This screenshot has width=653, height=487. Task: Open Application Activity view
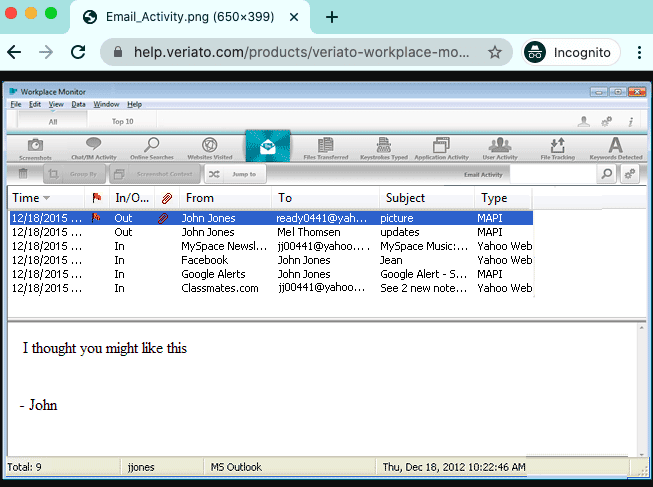[x=441, y=149]
